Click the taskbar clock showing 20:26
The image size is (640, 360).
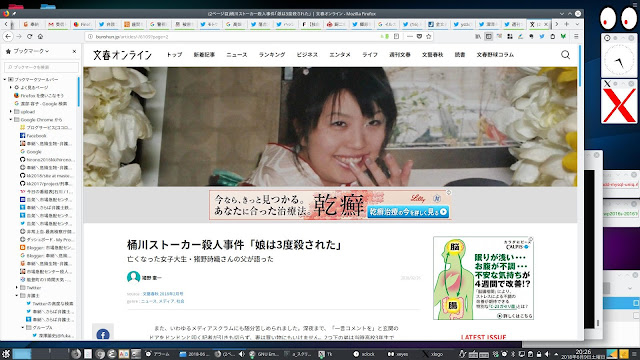[x=583, y=354]
